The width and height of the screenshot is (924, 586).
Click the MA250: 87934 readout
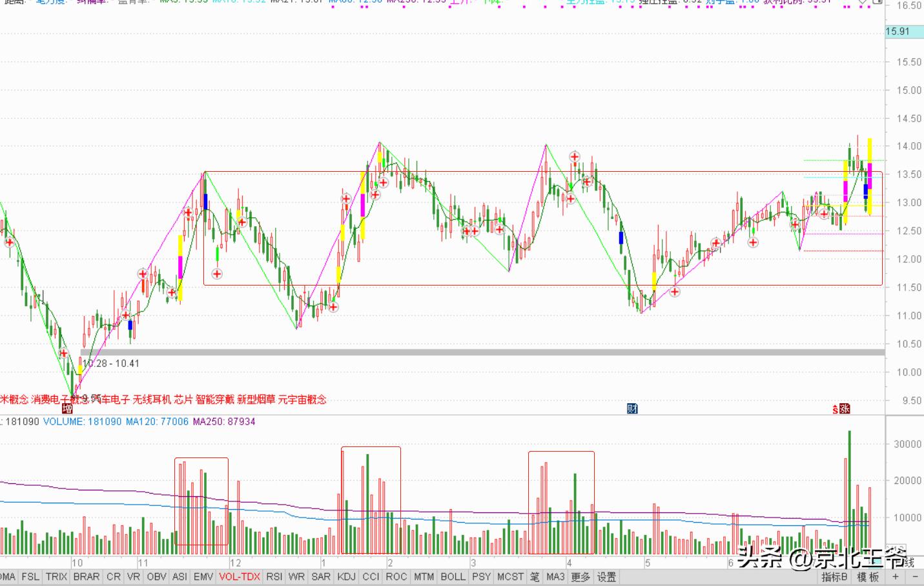pos(224,421)
